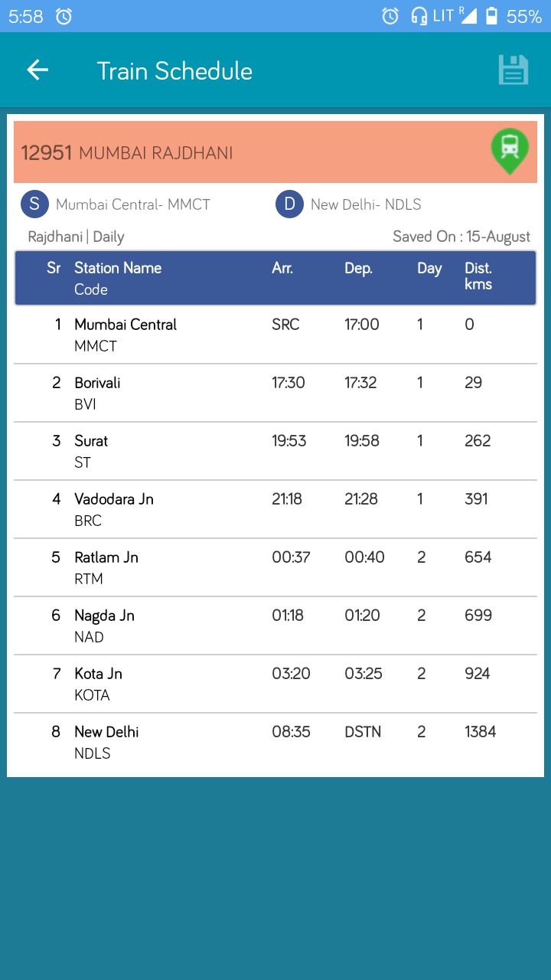Tap the alarm icon beside clock time
551x980 pixels.
pos(64,16)
